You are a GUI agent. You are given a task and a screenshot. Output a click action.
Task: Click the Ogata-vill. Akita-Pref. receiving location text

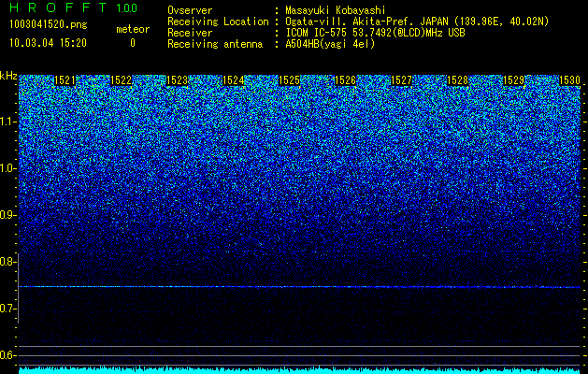coord(417,22)
